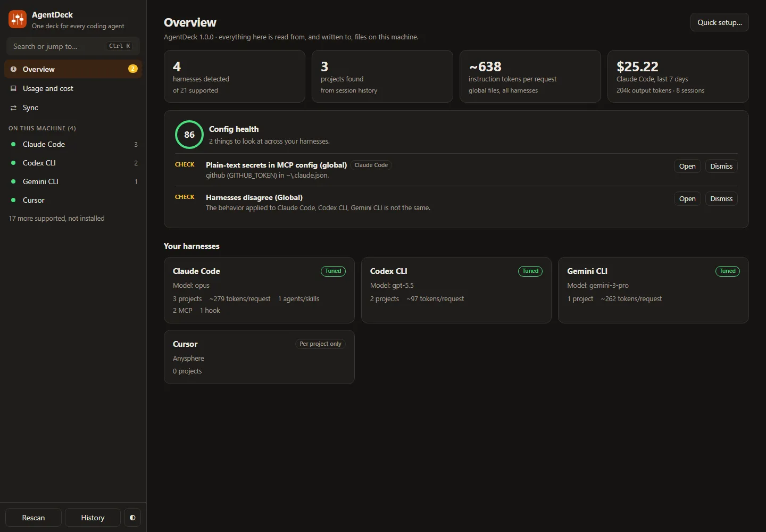Open the Gemini CLI harness card
Viewport: 766px width, 532px height.
[x=653, y=290]
